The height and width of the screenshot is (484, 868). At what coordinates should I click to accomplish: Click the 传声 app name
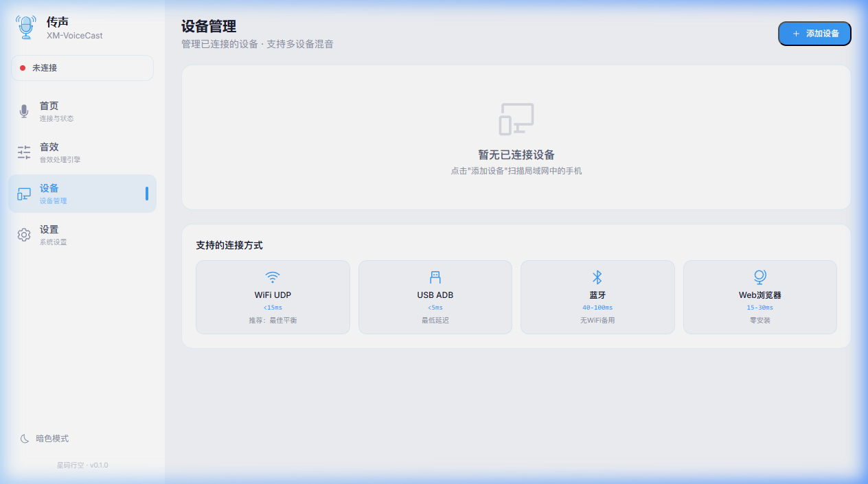pyautogui.click(x=58, y=22)
